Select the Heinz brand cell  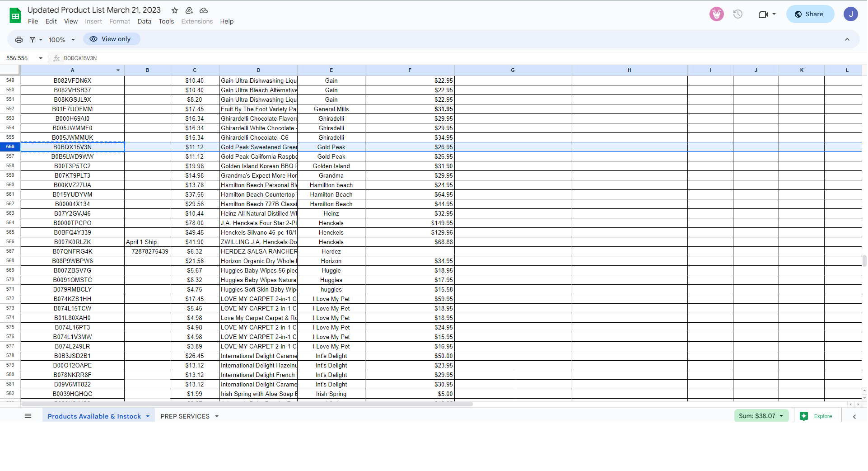coord(331,214)
